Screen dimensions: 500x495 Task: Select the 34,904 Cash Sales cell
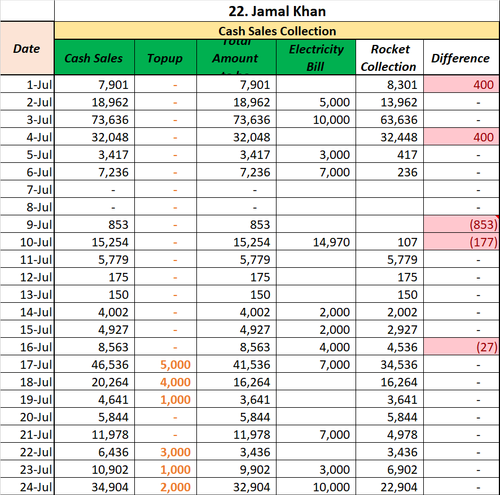click(94, 487)
